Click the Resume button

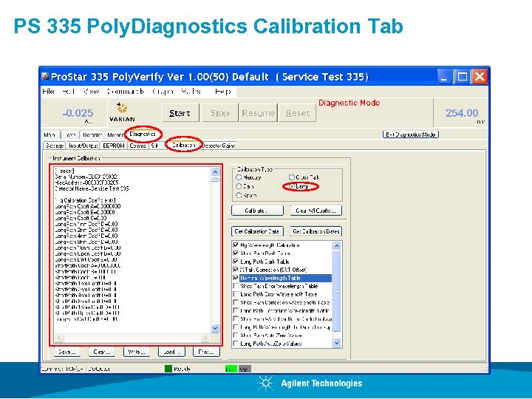258,113
